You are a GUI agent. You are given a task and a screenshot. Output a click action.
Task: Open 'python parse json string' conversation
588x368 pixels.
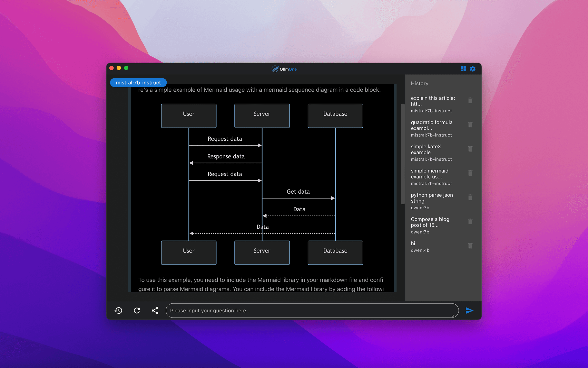(432, 201)
